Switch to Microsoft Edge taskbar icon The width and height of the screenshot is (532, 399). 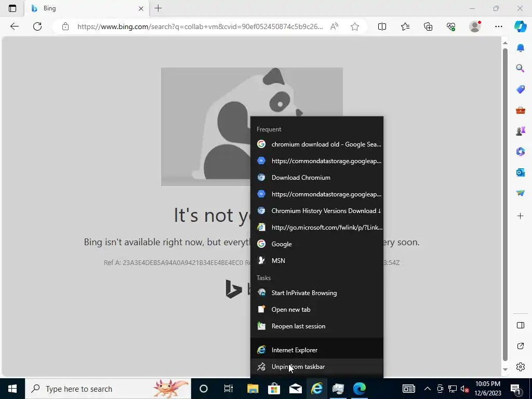tap(360, 389)
